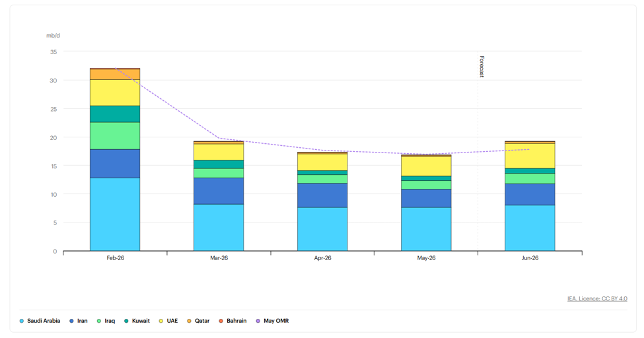The height and width of the screenshot is (338, 644).
Task: Click UAE segment of Jun-26 bar
Action: 530,156
